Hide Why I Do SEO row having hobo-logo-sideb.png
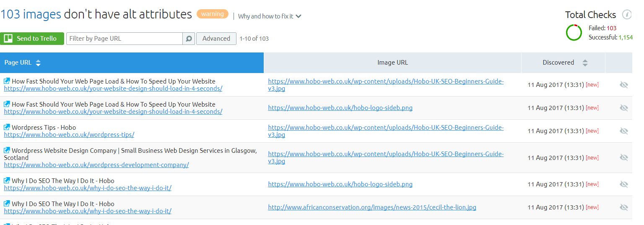 coord(624,184)
